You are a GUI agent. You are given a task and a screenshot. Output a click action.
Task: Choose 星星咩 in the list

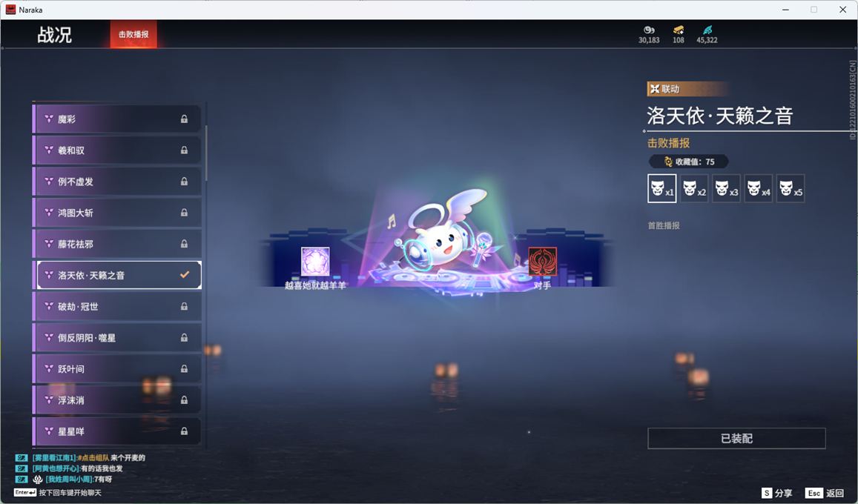116,431
